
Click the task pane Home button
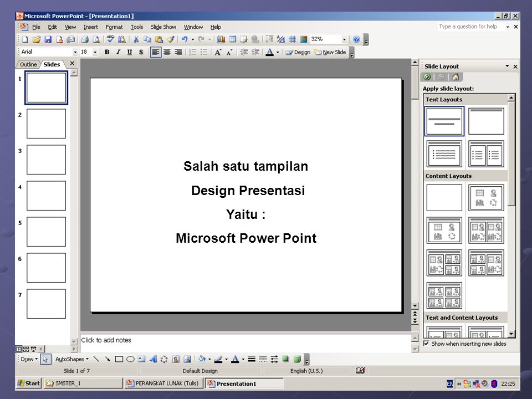[456, 77]
